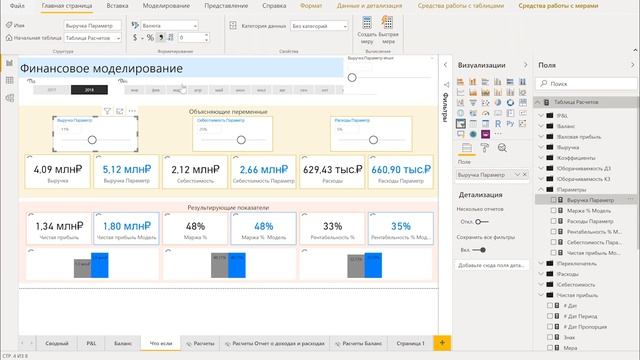The image size is (640, 360).
Task: Collapse the Поля pane with chevron
Action: 633,65
